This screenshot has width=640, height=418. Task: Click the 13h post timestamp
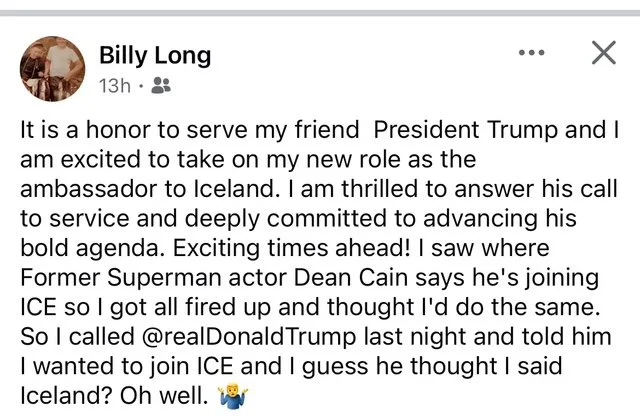click(x=115, y=86)
